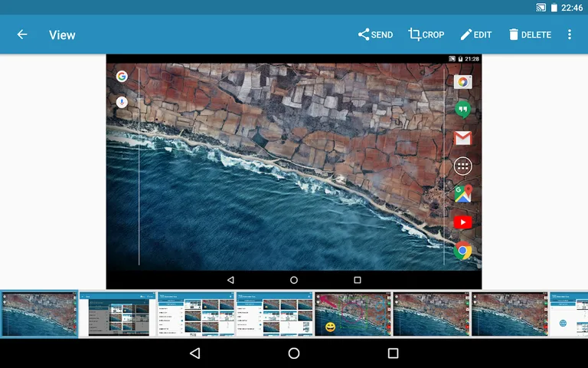Tap the cast icon in the status bar
The width and height of the screenshot is (588, 368).
(541, 8)
